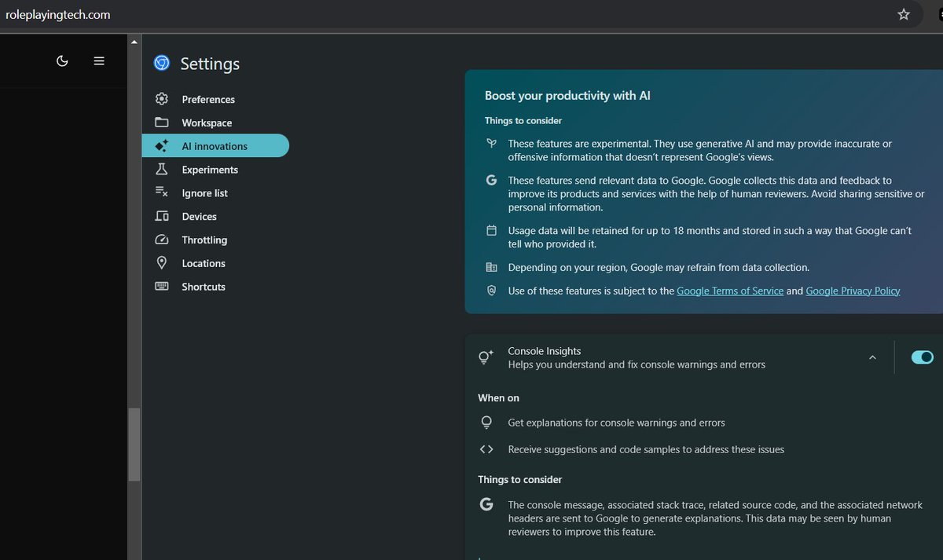Open the Google Privacy Policy link
The height and width of the screenshot is (560, 943).
(853, 291)
